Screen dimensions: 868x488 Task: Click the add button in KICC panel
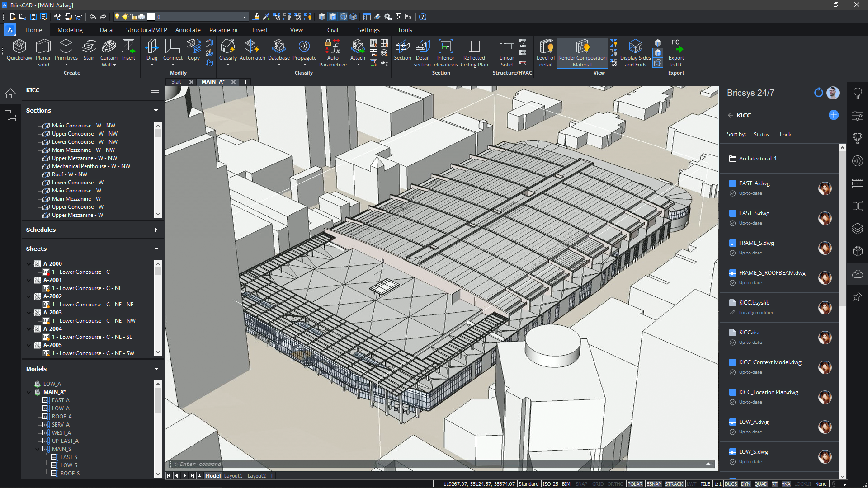tap(833, 115)
